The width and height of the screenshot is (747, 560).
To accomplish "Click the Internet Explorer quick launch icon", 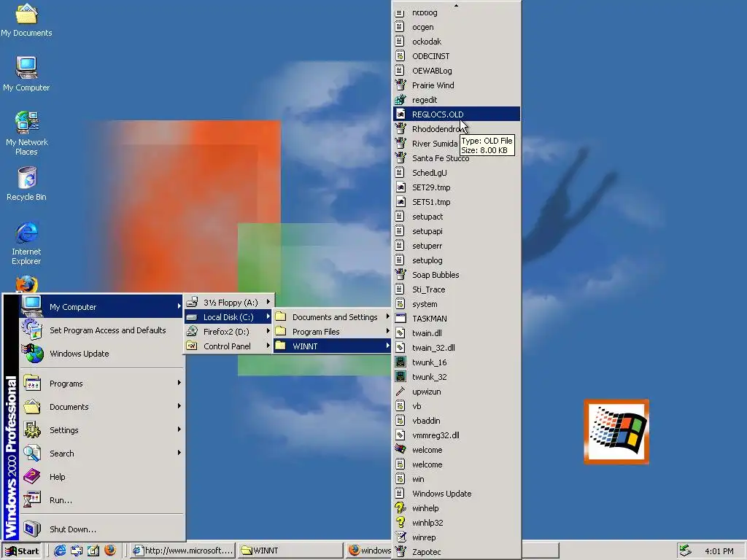I will click(x=60, y=551).
